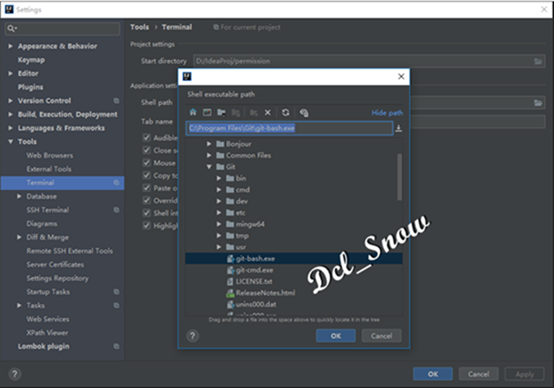Screen dimensions: 554x388
Task: Go to project directory icon
Action: (x=222, y=112)
